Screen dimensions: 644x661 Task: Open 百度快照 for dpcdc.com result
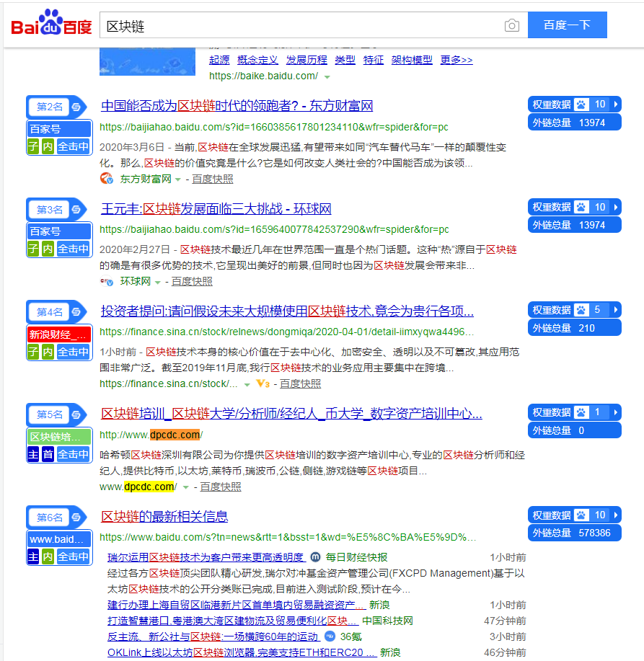(x=221, y=487)
